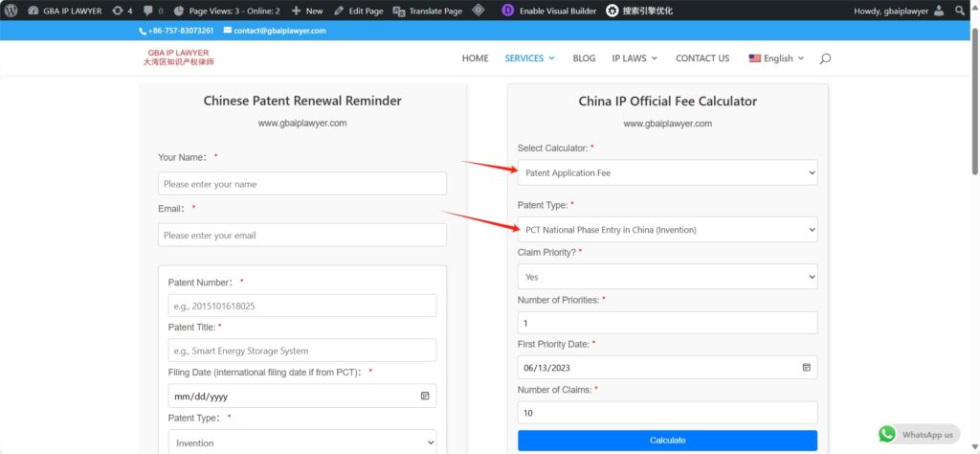
Task: Click the blue Calculate button
Action: coord(667,441)
